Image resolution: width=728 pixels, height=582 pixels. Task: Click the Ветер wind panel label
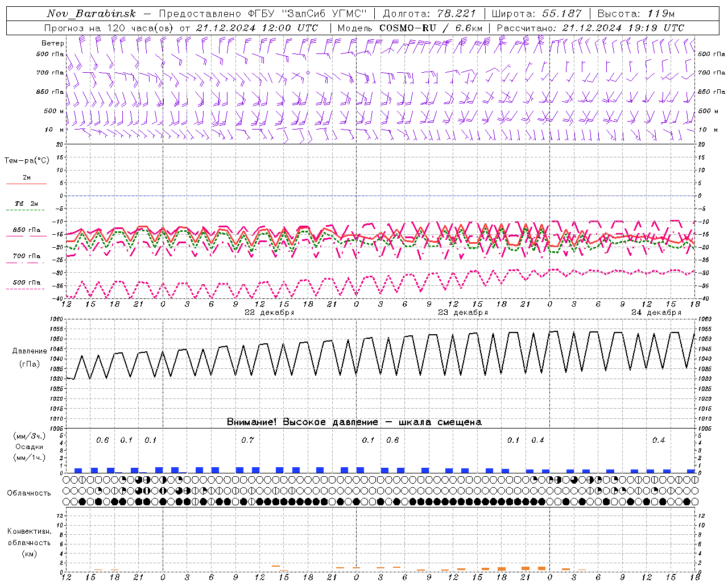52,43
